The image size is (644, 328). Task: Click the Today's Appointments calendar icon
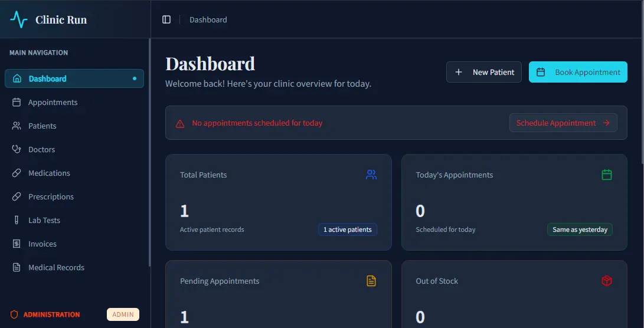pos(606,175)
